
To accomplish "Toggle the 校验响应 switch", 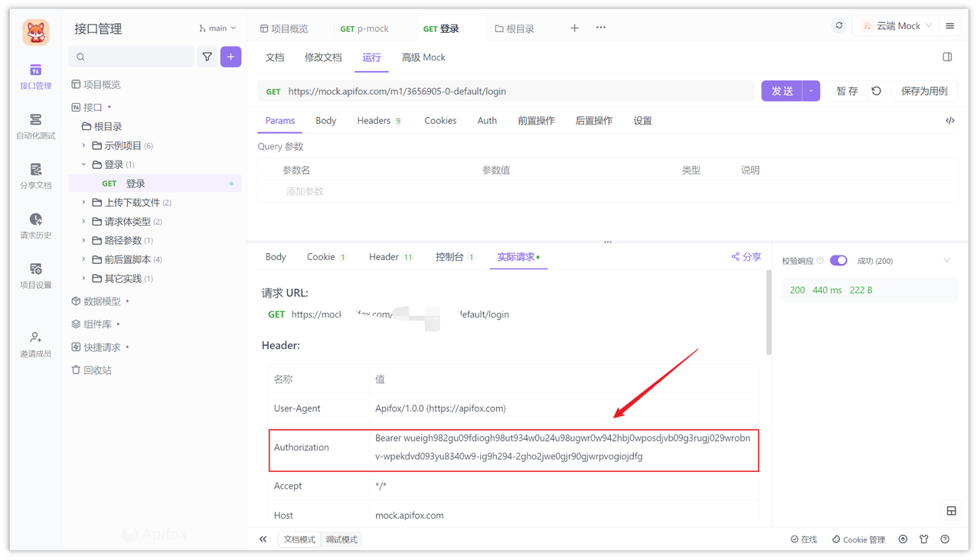I will (x=838, y=261).
